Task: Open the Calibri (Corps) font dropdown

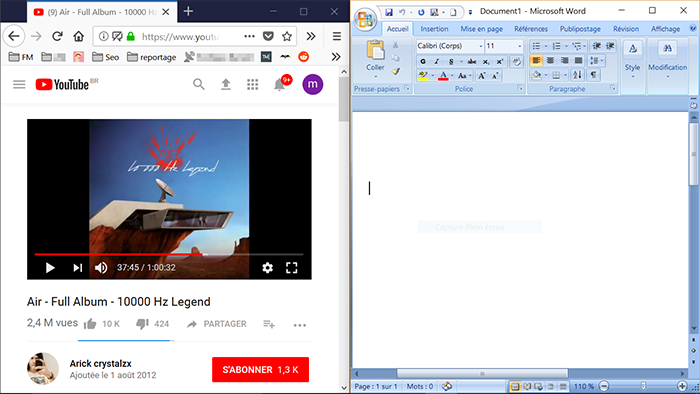Action: coord(481,46)
